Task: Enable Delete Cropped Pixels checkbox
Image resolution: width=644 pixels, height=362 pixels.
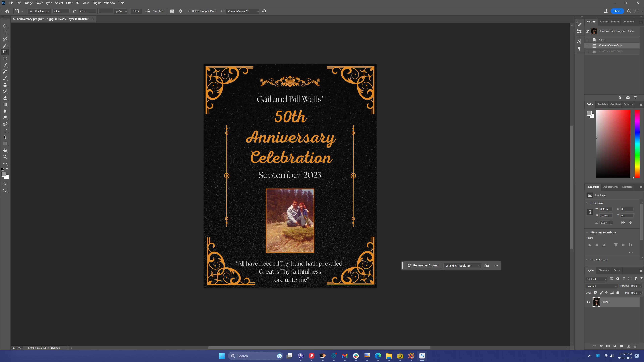Action: [190, 11]
